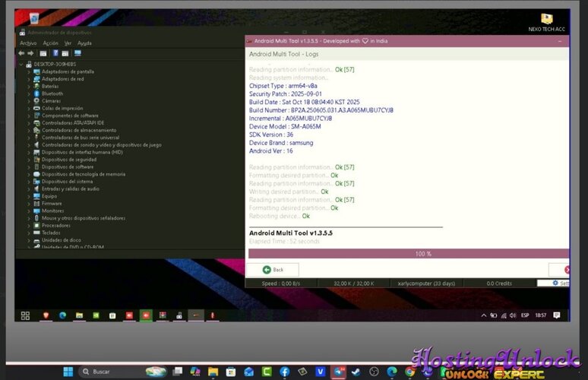Select Dispositivos de interfaz humana (HID)

82,152
